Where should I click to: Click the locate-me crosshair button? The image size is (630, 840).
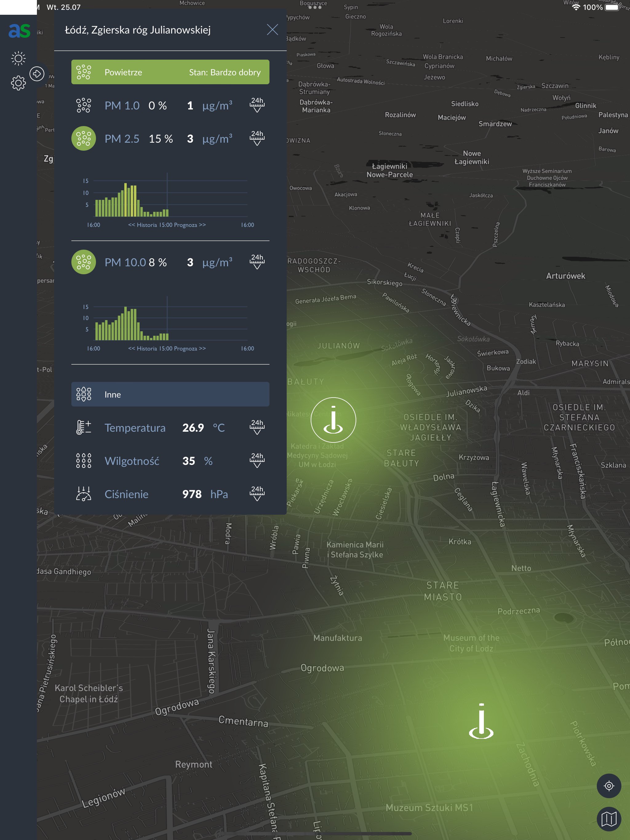click(x=609, y=786)
